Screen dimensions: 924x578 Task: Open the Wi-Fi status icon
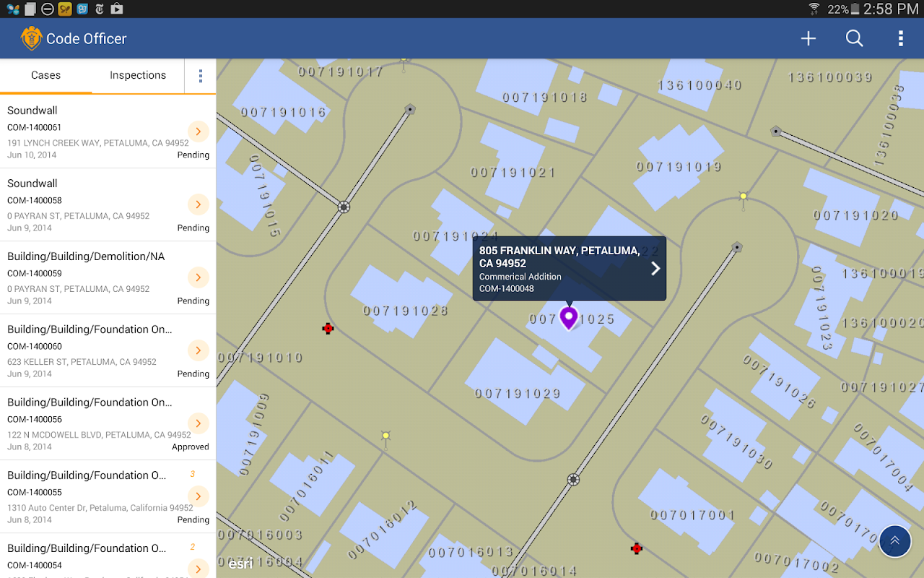pos(814,9)
